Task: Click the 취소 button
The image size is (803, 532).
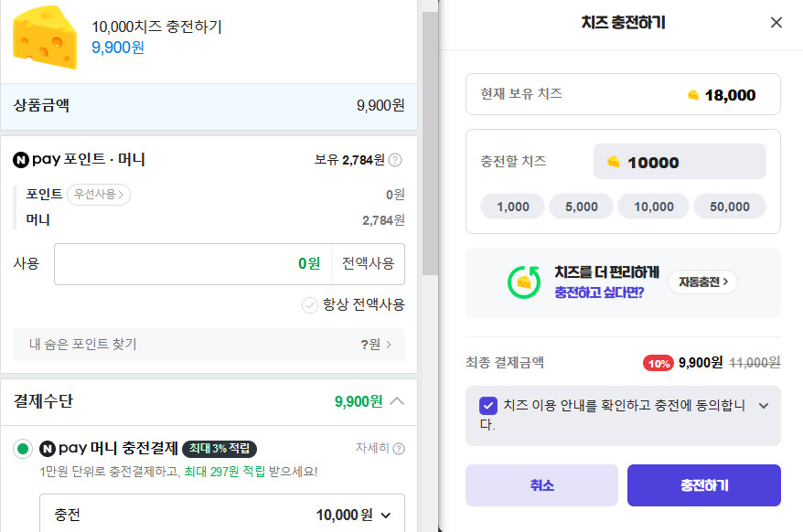Action: tap(542, 484)
